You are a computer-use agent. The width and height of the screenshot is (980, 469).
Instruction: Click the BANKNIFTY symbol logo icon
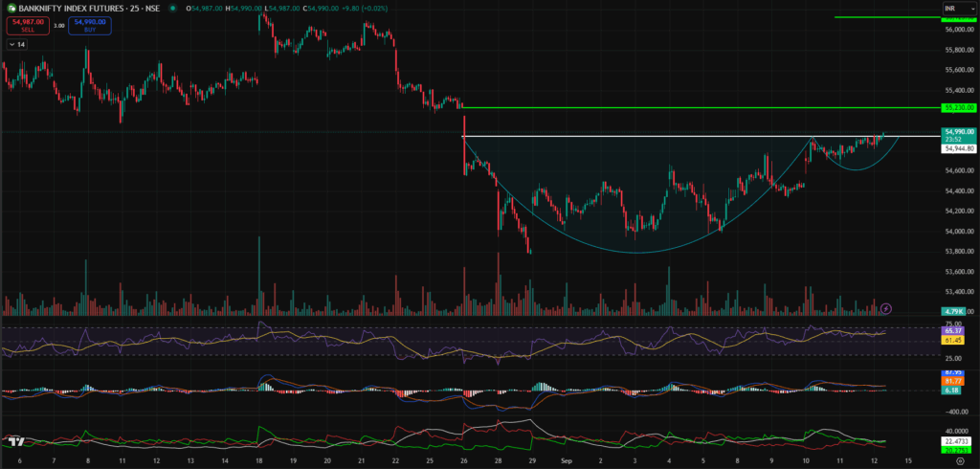tap(11, 9)
